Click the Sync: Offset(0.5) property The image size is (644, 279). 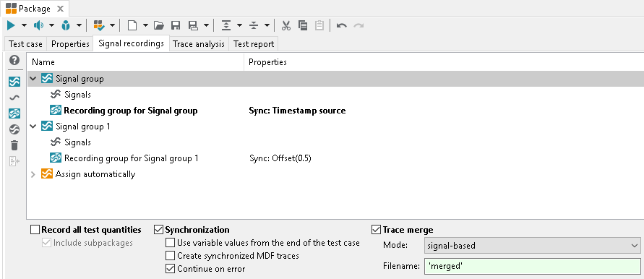pos(280,158)
